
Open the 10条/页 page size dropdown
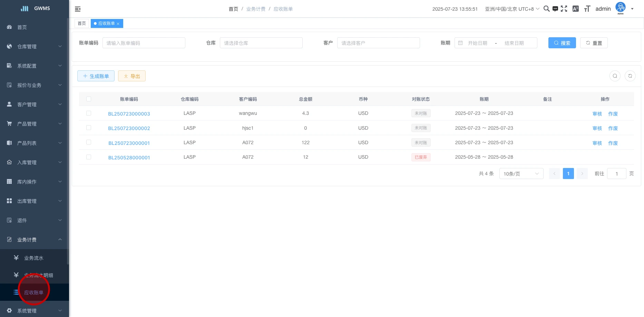[x=521, y=174]
